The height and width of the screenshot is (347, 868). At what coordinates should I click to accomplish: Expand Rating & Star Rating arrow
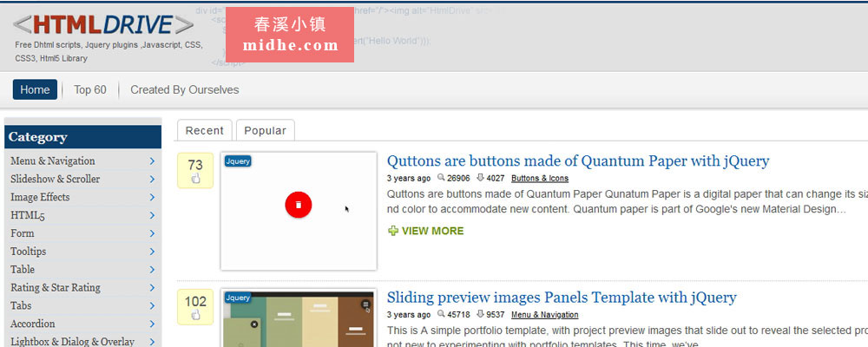152,288
